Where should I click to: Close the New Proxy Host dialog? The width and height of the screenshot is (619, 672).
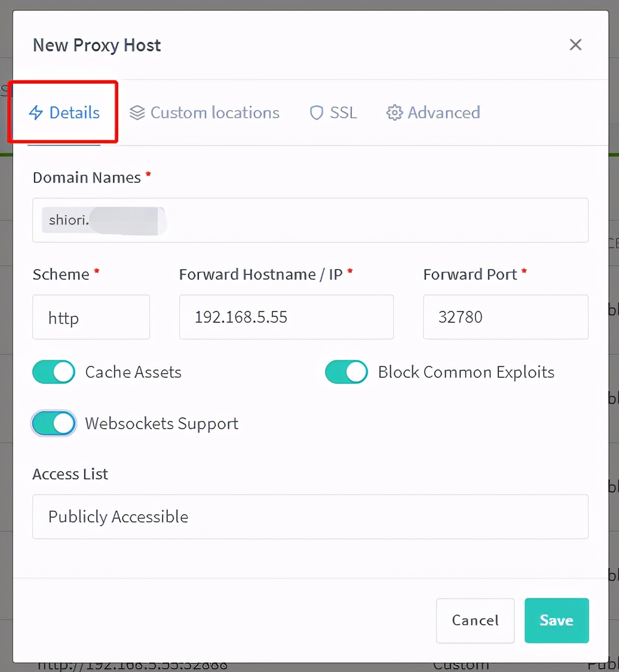click(575, 45)
